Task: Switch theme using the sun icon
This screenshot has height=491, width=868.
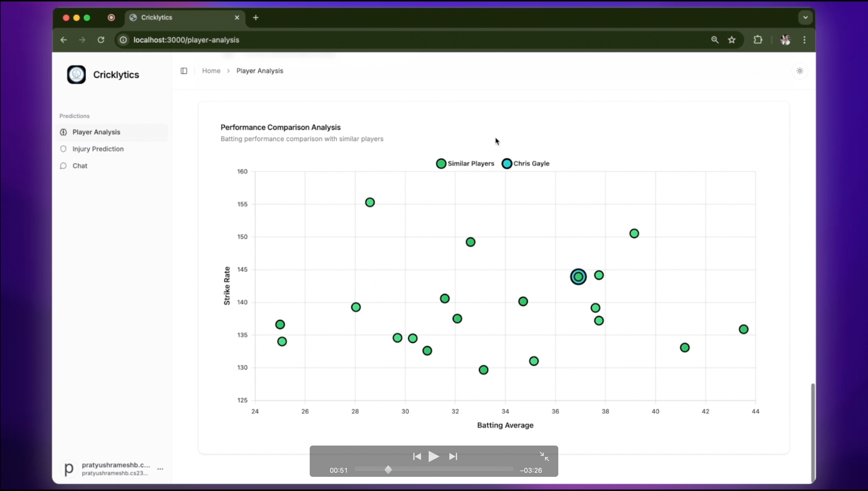Action: (x=800, y=71)
